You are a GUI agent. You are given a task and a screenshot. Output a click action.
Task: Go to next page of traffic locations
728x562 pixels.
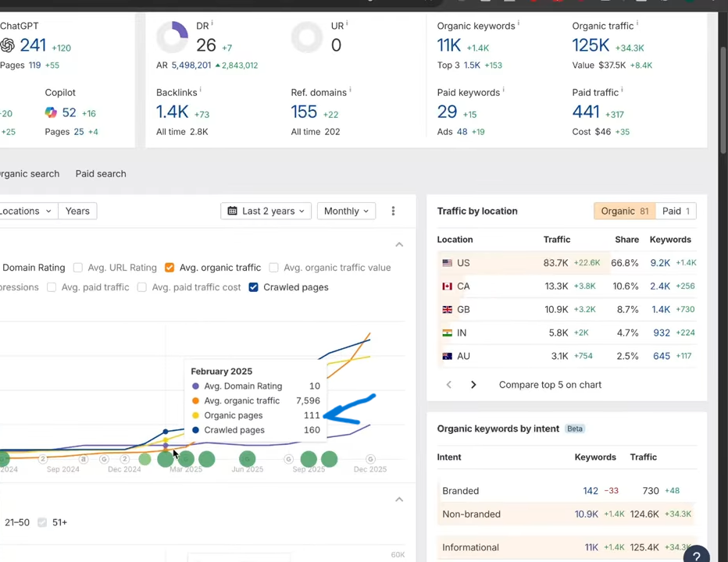pos(473,385)
